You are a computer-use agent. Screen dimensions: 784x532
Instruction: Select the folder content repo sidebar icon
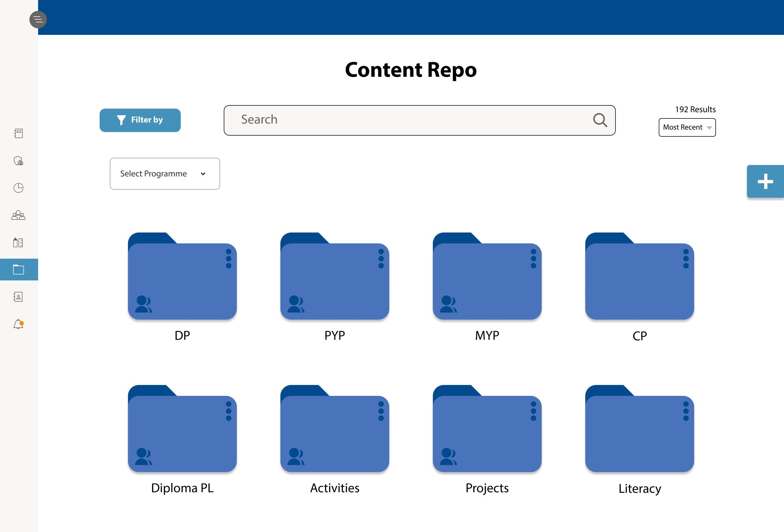(19, 270)
